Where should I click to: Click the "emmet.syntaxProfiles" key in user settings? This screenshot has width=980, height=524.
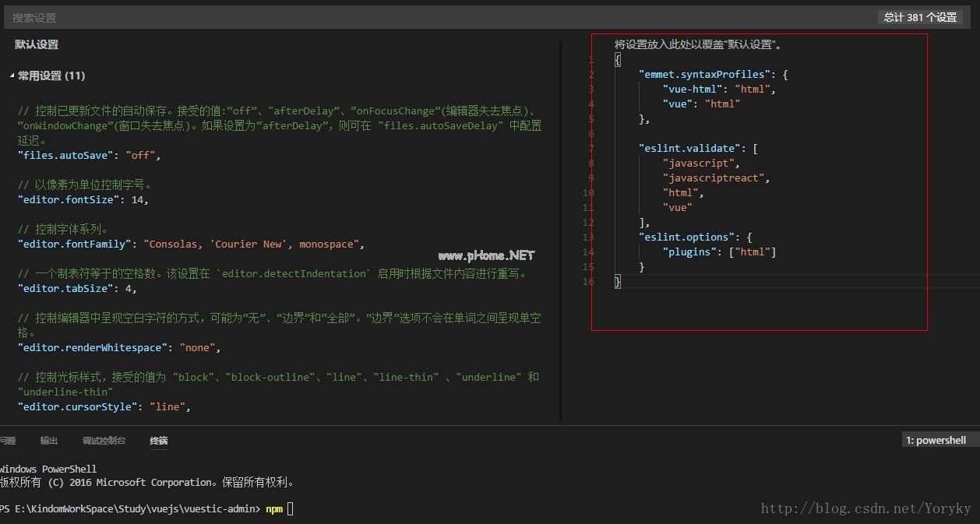704,74
